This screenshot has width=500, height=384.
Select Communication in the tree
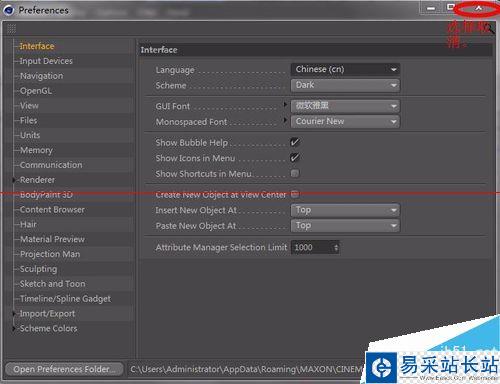coord(51,165)
